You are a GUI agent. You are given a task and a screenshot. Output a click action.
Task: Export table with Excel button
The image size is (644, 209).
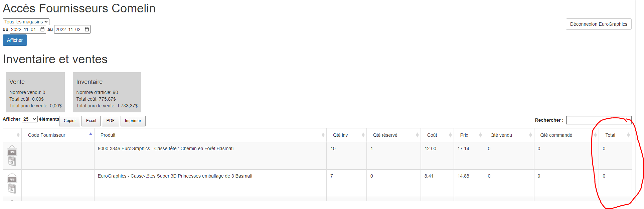(91, 121)
